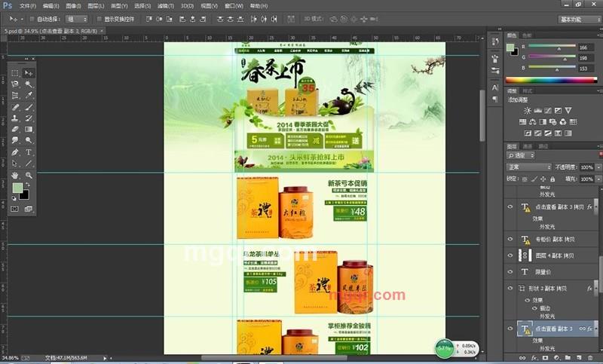The image size is (603, 364).
Task: Adjust the R color slider
Action: point(559,49)
